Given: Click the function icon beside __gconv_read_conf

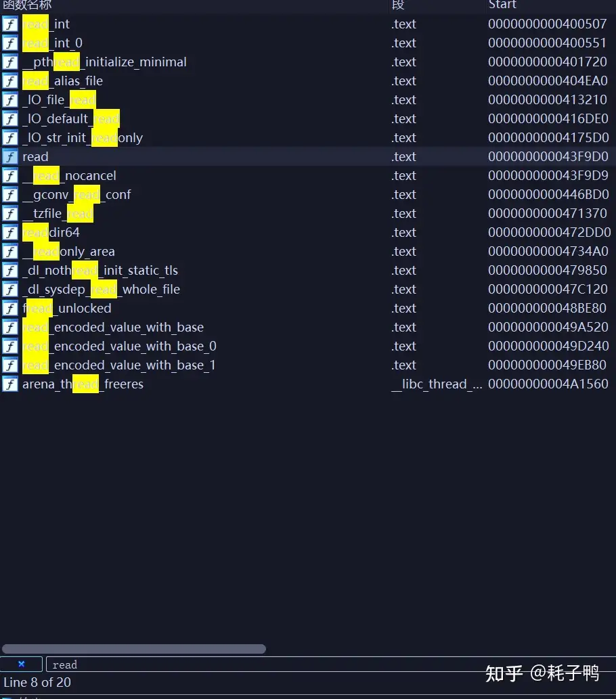Looking at the screenshot, I should click(9, 195).
